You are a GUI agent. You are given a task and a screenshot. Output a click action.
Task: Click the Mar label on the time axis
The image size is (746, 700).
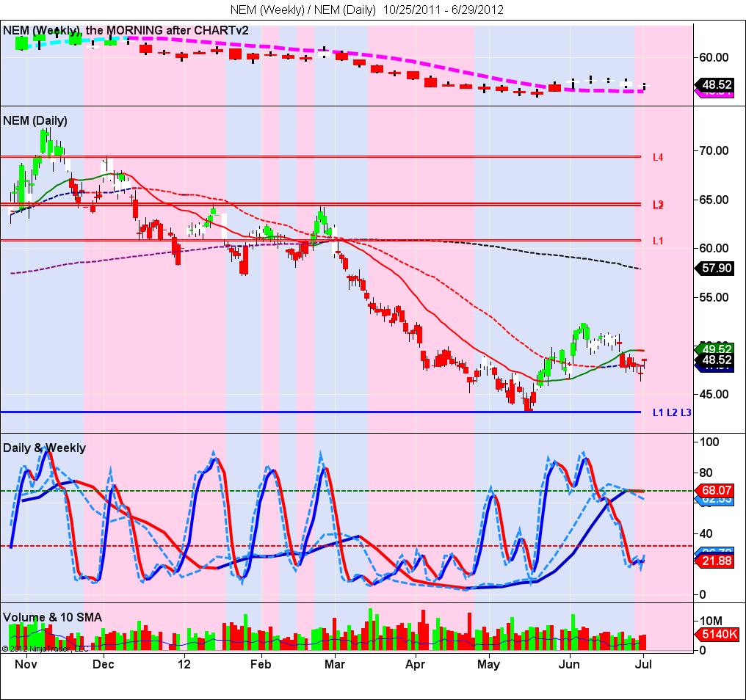click(335, 664)
